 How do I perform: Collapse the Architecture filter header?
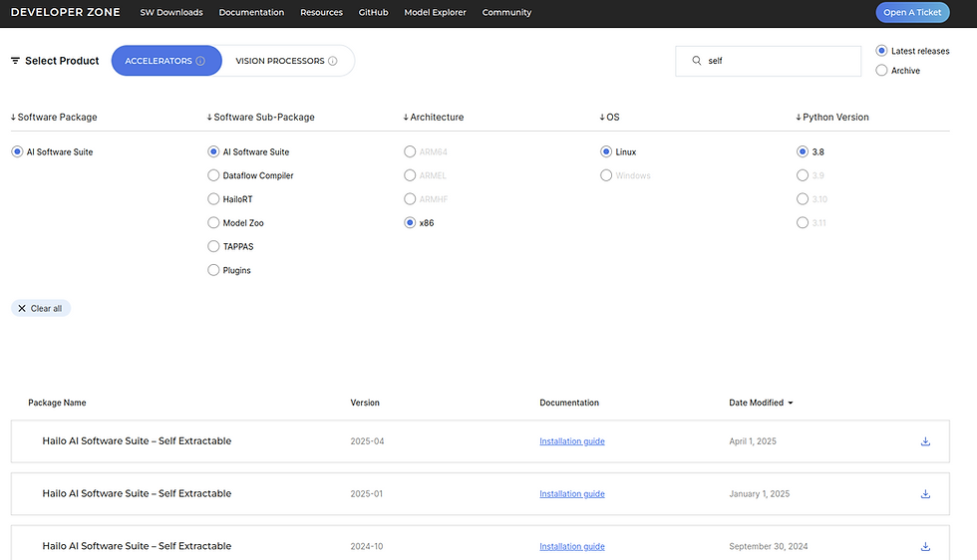(x=434, y=118)
